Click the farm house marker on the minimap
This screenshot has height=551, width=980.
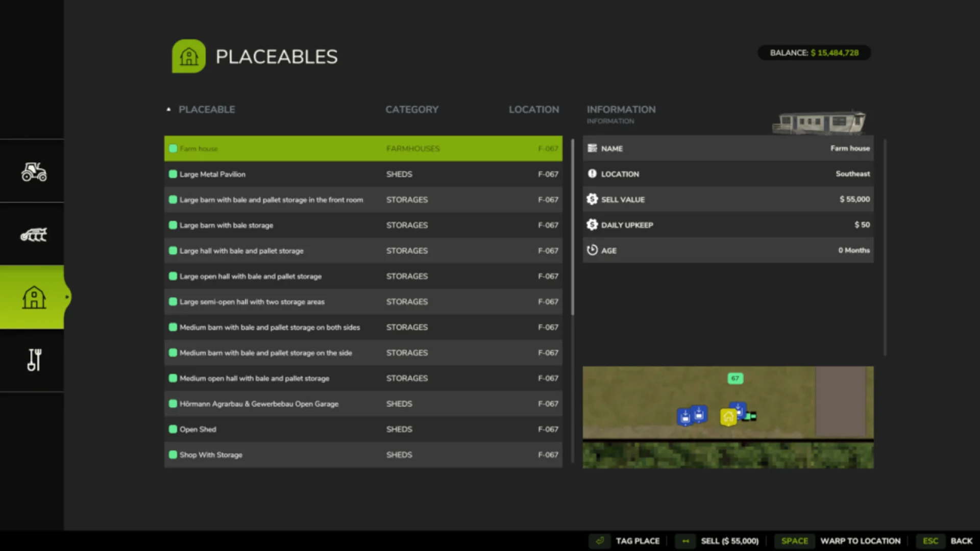(x=728, y=416)
